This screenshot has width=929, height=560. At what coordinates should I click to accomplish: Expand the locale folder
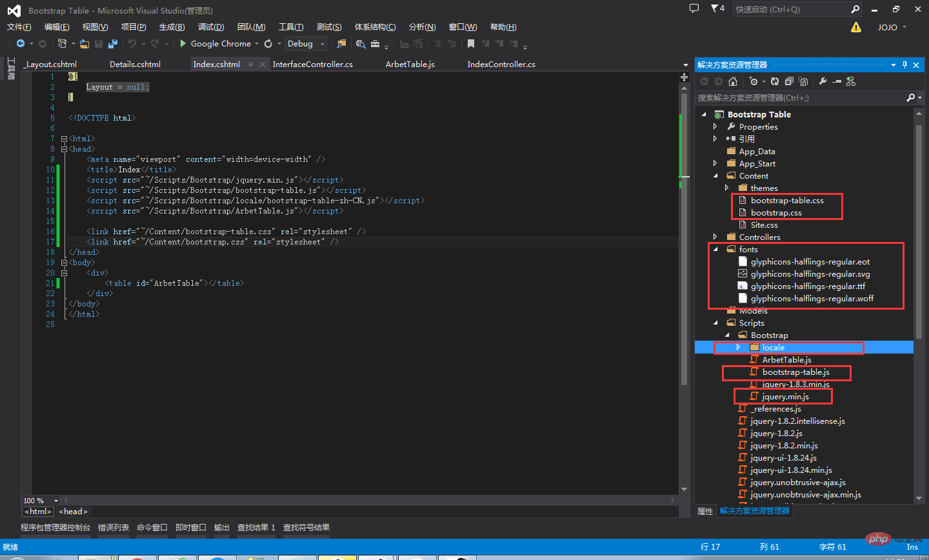(739, 347)
